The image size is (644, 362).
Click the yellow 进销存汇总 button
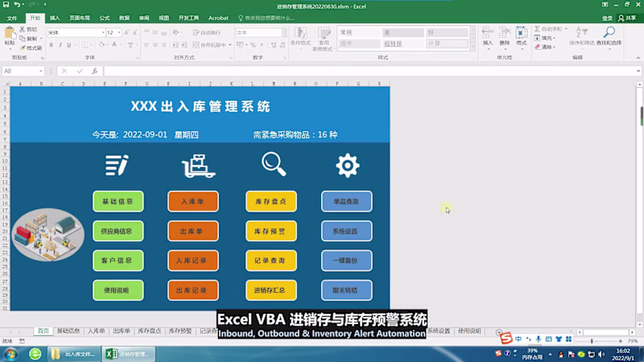point(271,290)
